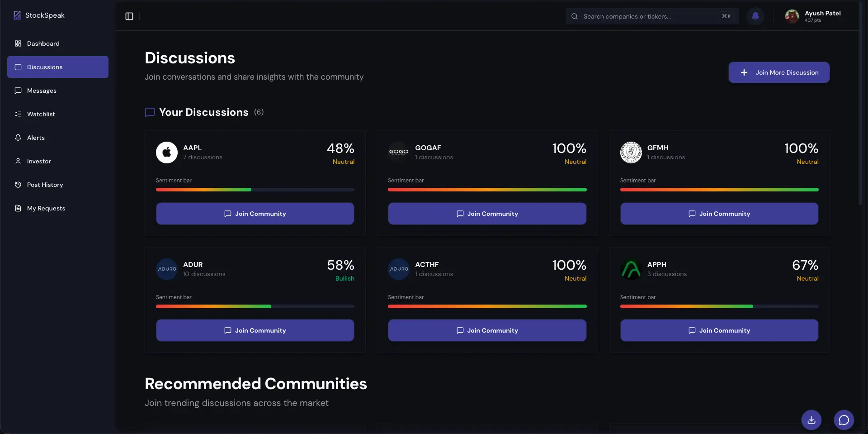Select Discussions in sidebar
Viewport: 868px width, 434px height.
tap(58, 67)
